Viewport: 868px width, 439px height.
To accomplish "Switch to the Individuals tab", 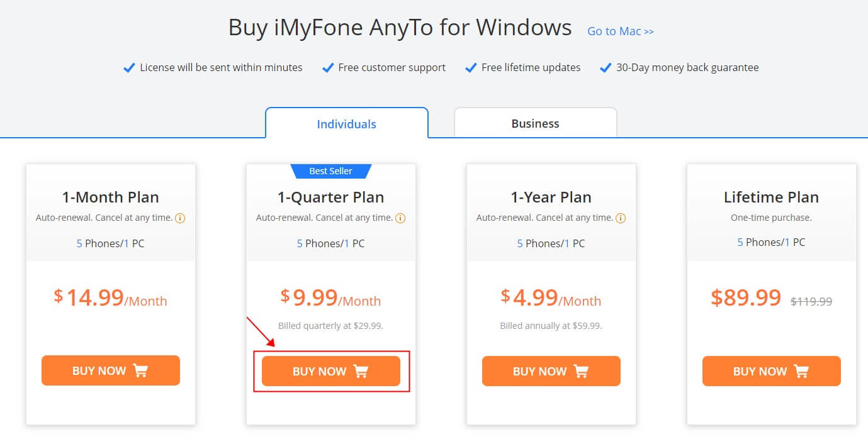I will (x=347, y=123).
